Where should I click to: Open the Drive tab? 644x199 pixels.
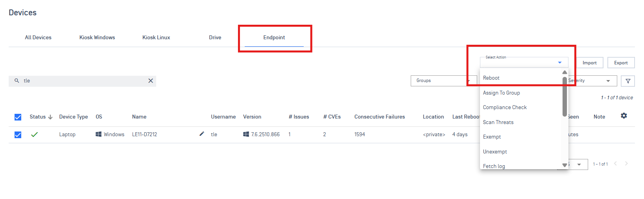(x=215, y=38)
